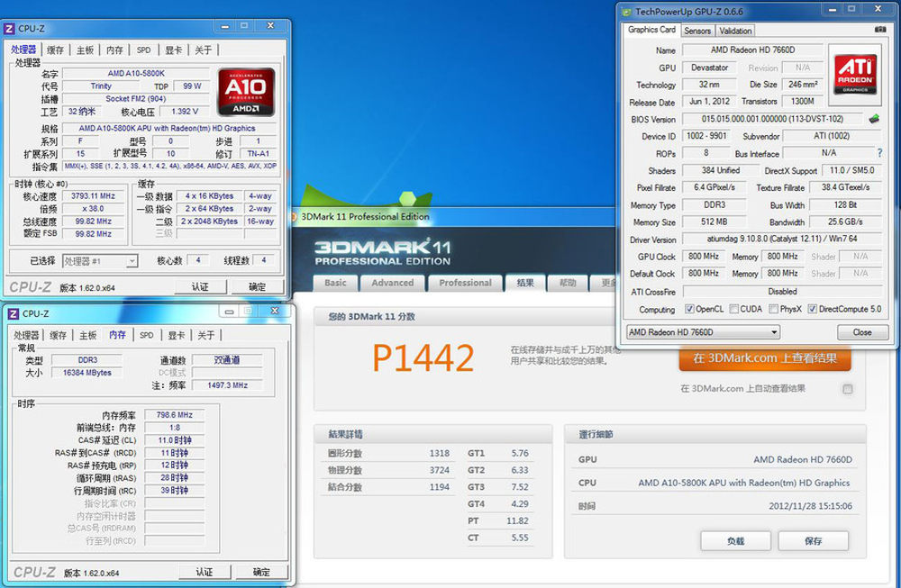Open the Advanced tab in 3DMark 11
Screen dimensions: 901x588
393,283
